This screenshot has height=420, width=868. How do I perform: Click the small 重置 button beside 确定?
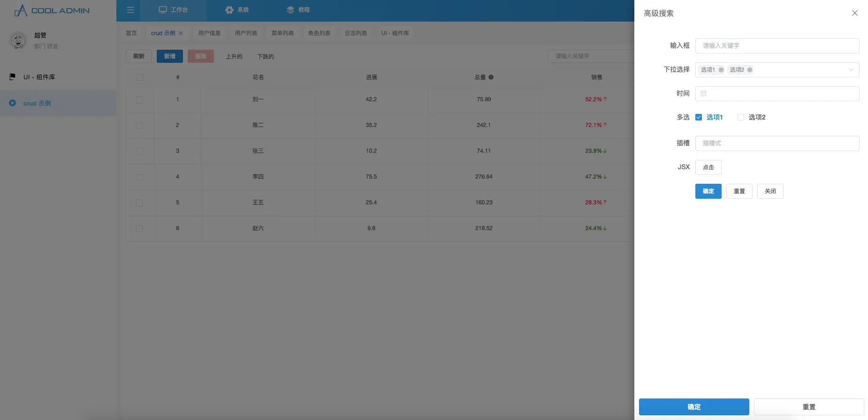[x=739, y=191]
